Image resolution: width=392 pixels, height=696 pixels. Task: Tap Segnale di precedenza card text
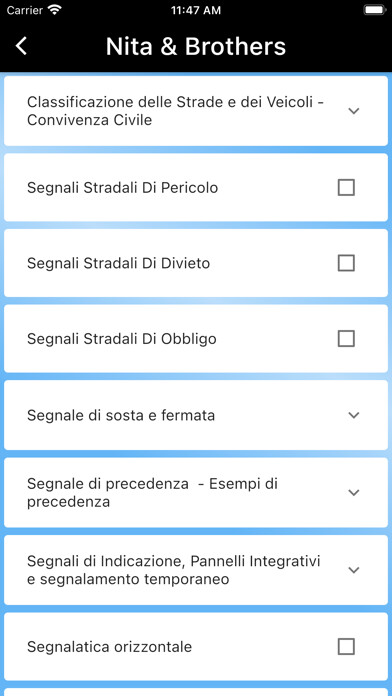[152, 493]
